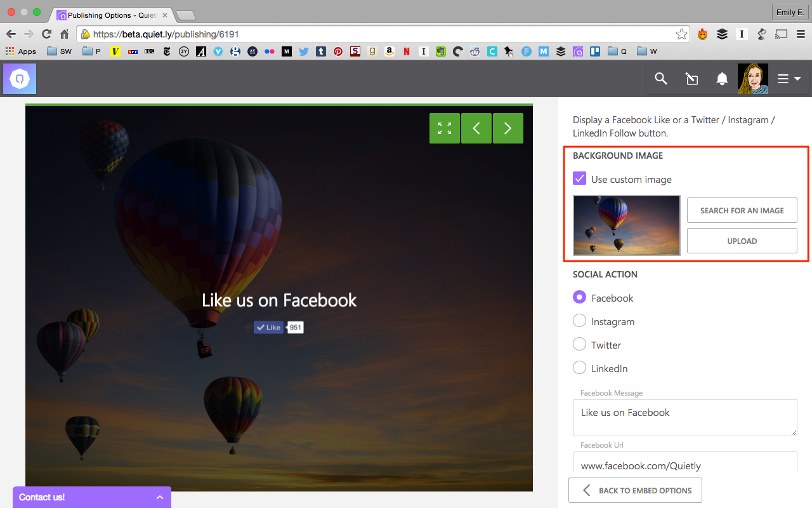Viewport: 812px width, 508px height.
Task: Open the Trello bookmark
Action: coord(595,51)
